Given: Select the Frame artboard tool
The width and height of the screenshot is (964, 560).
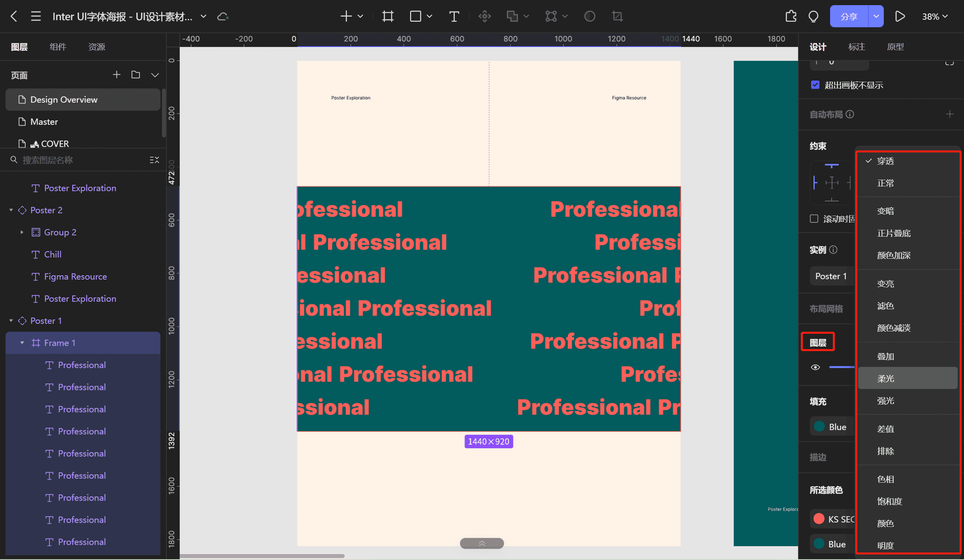Looking at the screenshot, I should (x=388, y=16).
